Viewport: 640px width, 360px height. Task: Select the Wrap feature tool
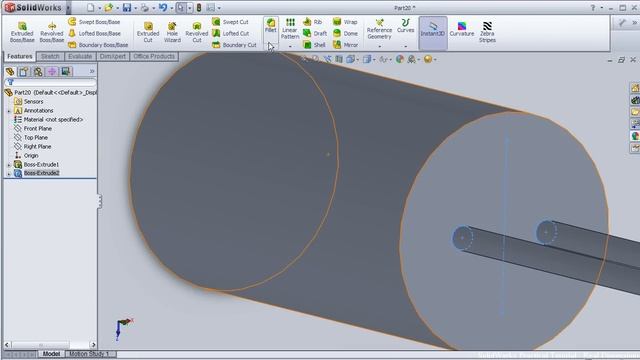(x=345, y=22)
